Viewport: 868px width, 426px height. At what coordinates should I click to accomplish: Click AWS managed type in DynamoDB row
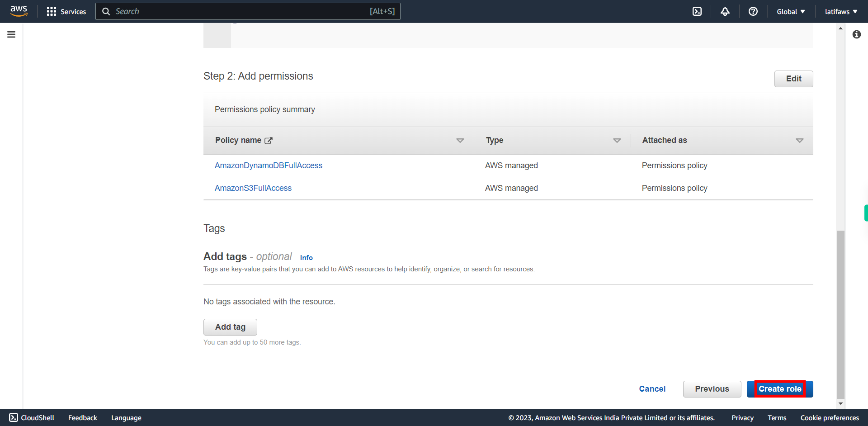511,166
